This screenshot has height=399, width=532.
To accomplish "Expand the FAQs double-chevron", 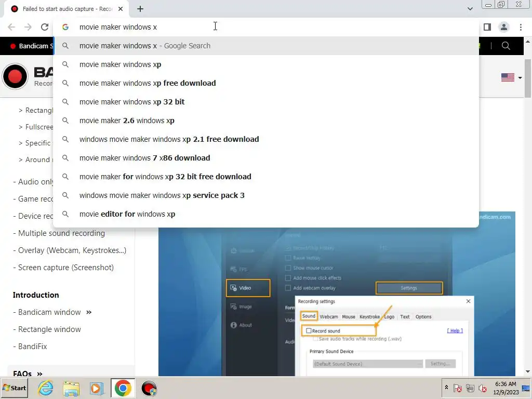I will click(x=39, y=374).
